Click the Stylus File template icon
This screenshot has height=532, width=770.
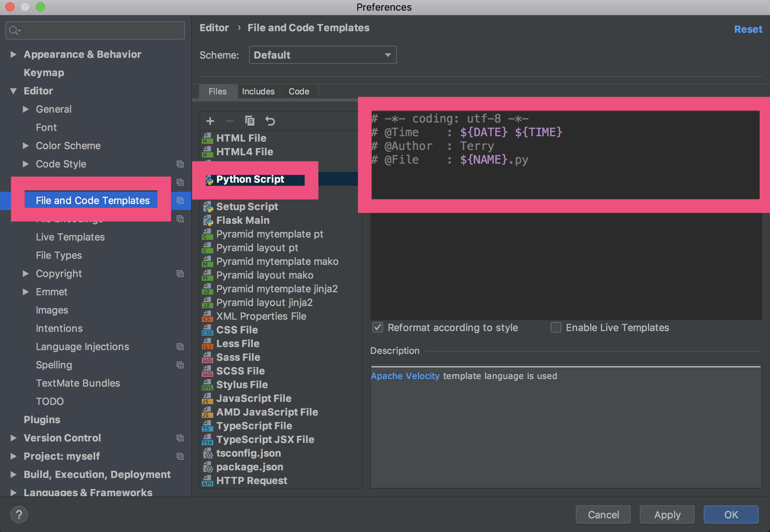coord(207,385)
